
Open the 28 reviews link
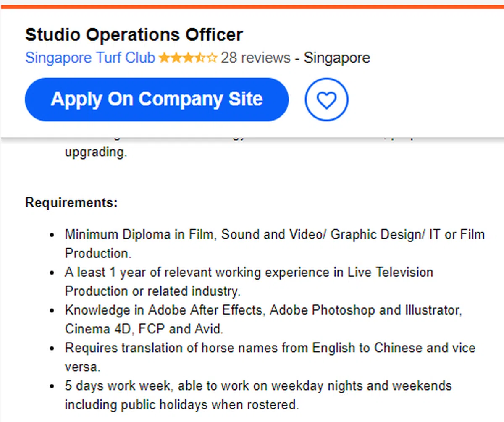point(255,58)
